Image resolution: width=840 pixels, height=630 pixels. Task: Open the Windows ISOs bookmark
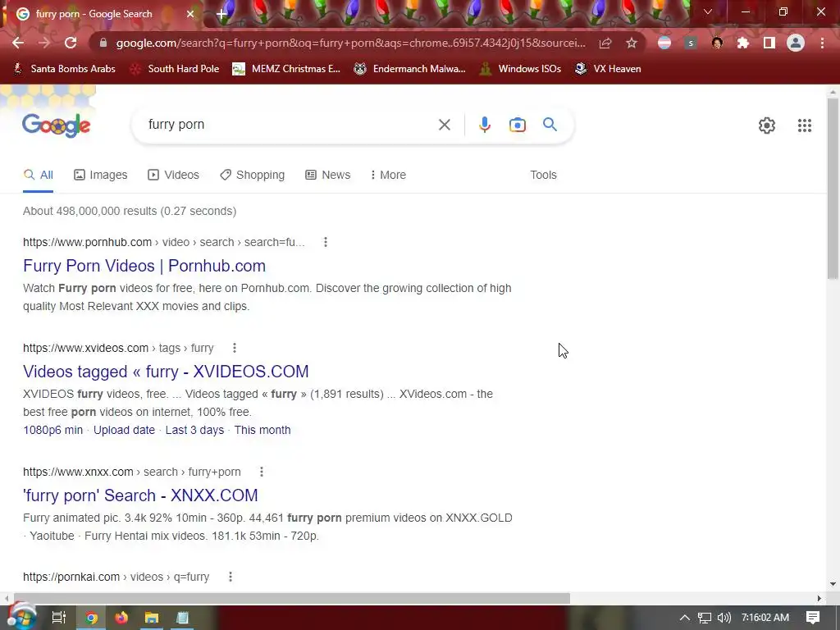[521, 69]
